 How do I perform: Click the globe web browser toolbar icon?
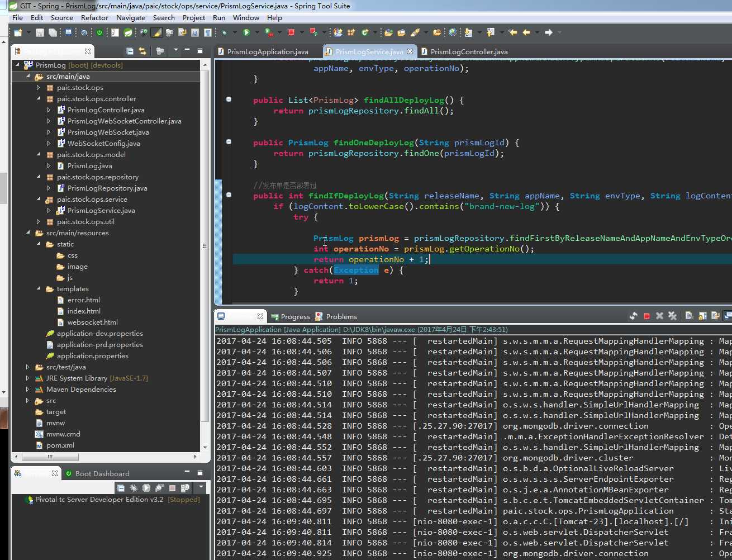pos(453,32)
